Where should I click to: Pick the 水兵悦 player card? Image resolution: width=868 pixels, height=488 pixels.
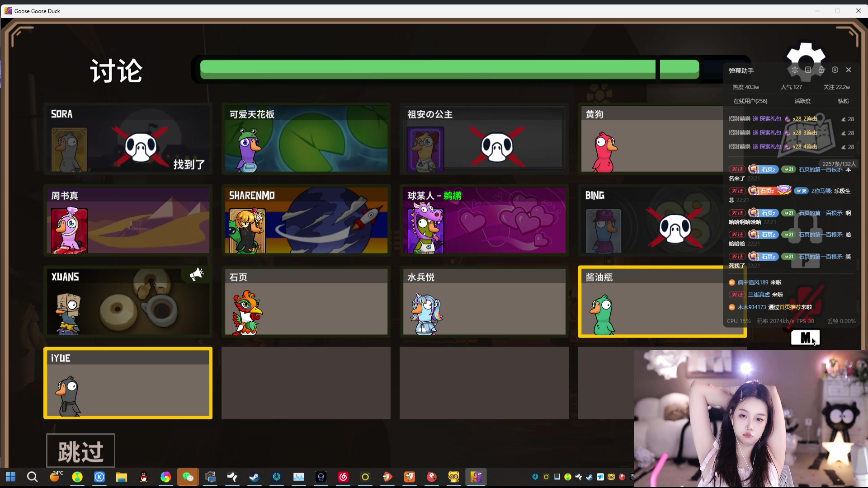(x=484, y=301)
